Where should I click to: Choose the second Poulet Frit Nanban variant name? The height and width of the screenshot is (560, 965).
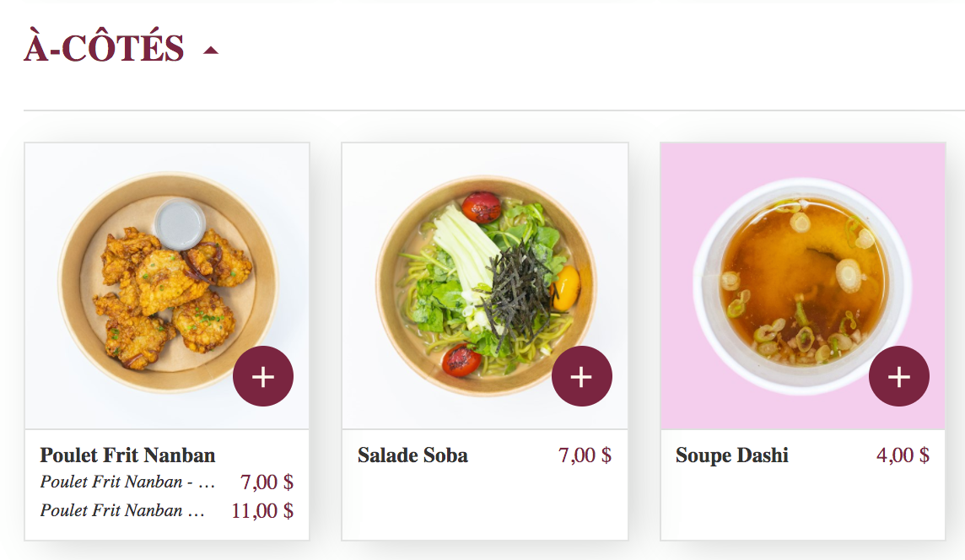123,510
